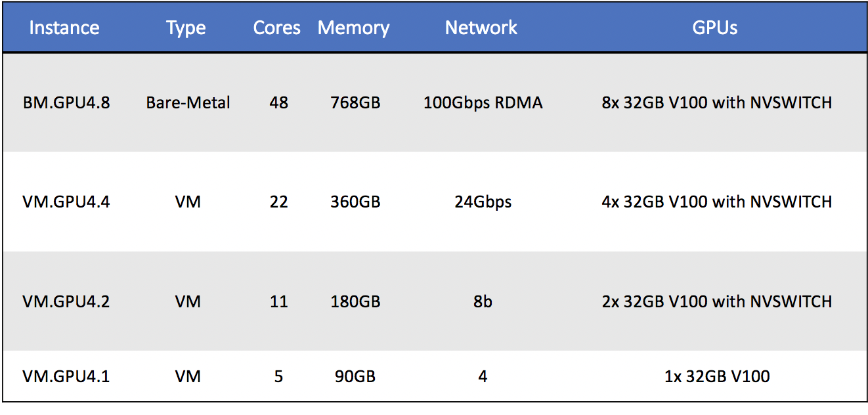This screenshot has width=868, height=415.
Task: Click the 4x 32GB V100 GPU cell
Action: (716, 202)
